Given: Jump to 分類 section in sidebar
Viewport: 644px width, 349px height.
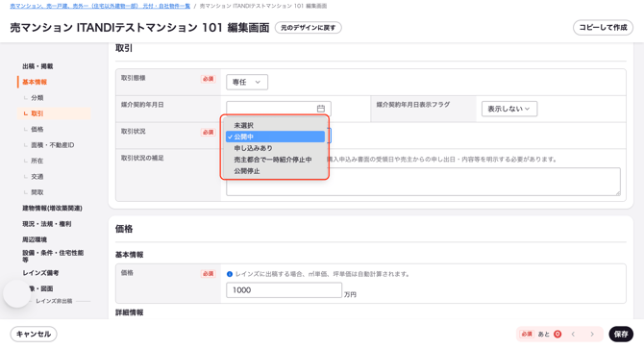Looking at the screenshot, I should point(37,98).
